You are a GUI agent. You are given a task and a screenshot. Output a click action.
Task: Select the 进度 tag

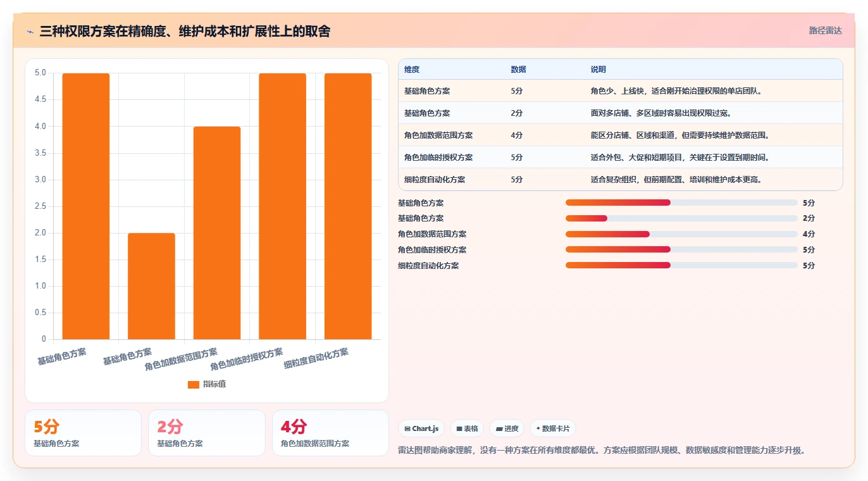coord(507,428)
